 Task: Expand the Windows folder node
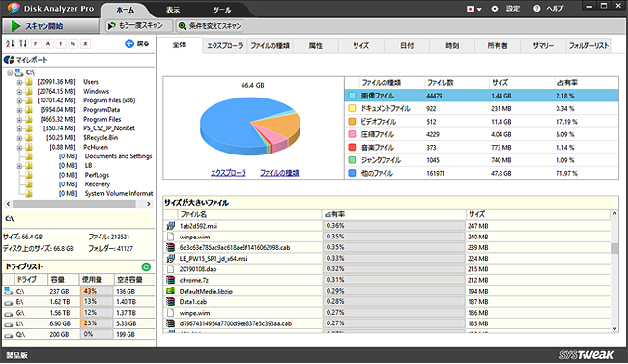[x=19, y=92]
